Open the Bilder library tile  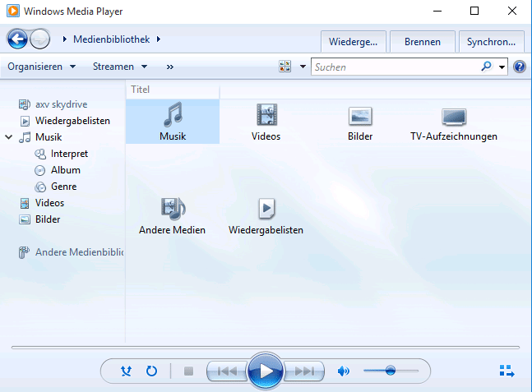[360, 122]
